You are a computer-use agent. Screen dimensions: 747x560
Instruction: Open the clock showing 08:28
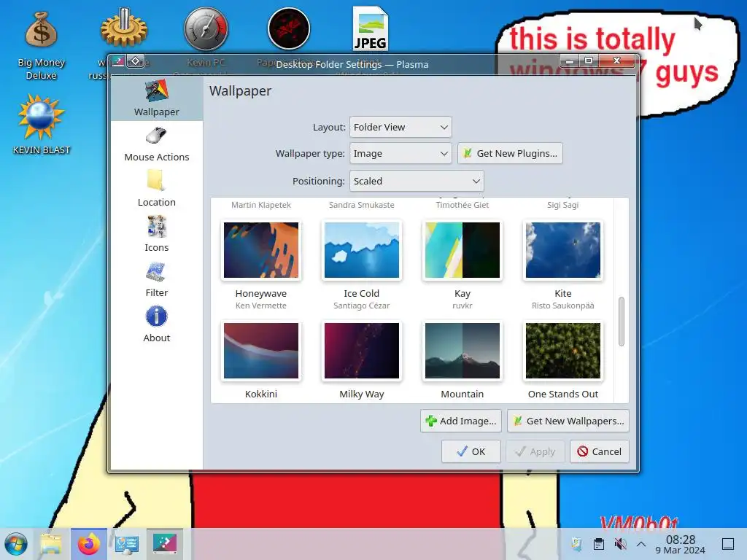(x=681, y=544)
